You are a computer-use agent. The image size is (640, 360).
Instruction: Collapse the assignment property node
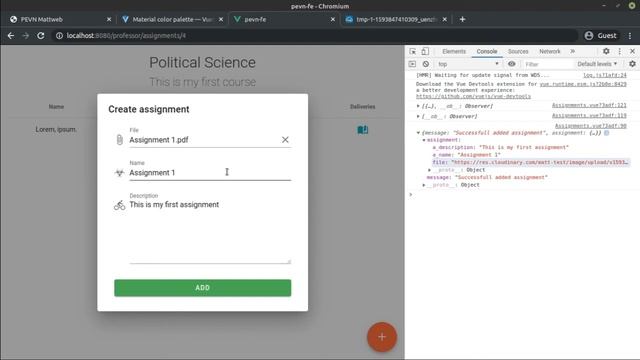(x=424, y=140)
